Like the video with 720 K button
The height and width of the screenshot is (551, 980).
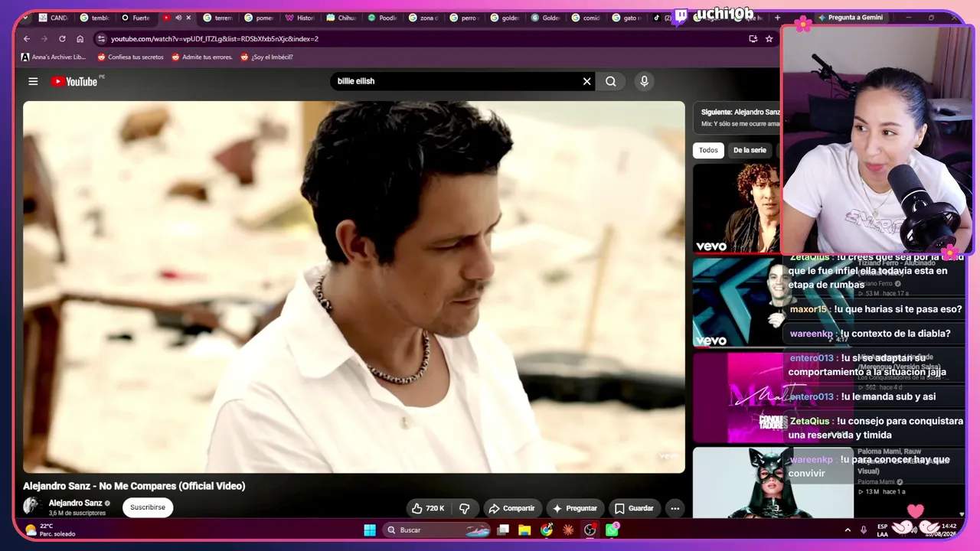(x=428, y=508)
